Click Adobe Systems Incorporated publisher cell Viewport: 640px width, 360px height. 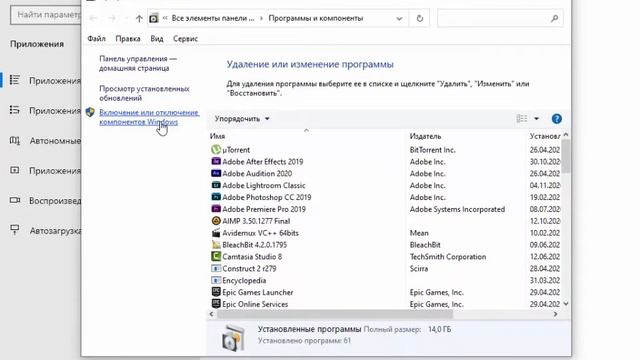click(x=457, y=209)
